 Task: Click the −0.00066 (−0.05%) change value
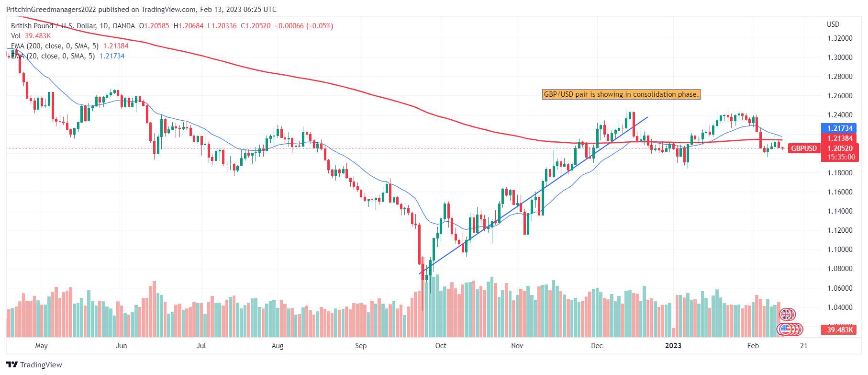click(304, 26)
